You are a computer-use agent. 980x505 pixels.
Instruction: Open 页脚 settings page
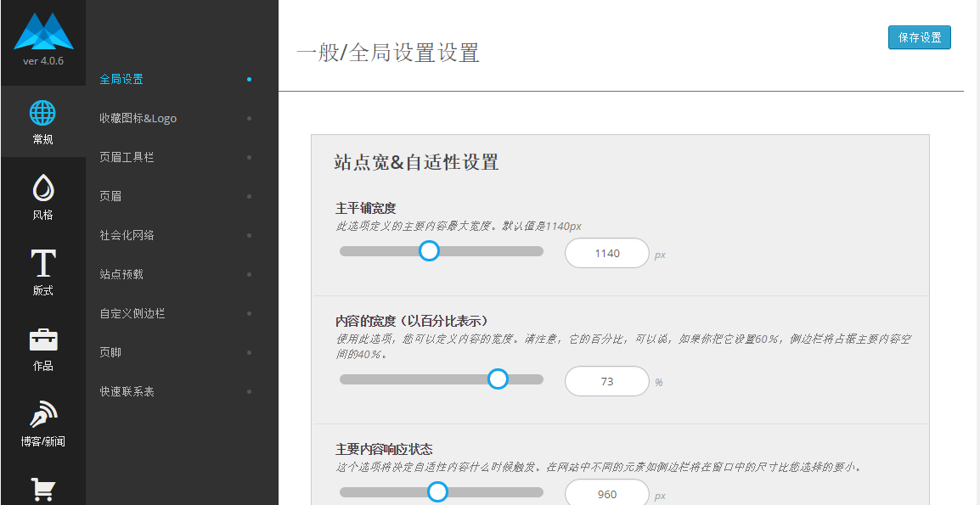tap(110, 352)
